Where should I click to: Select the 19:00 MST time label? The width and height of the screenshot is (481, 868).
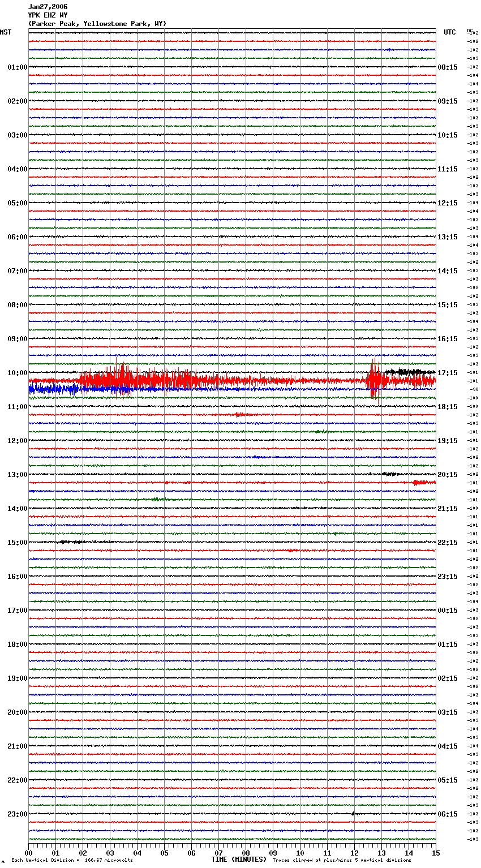point(18,678)
